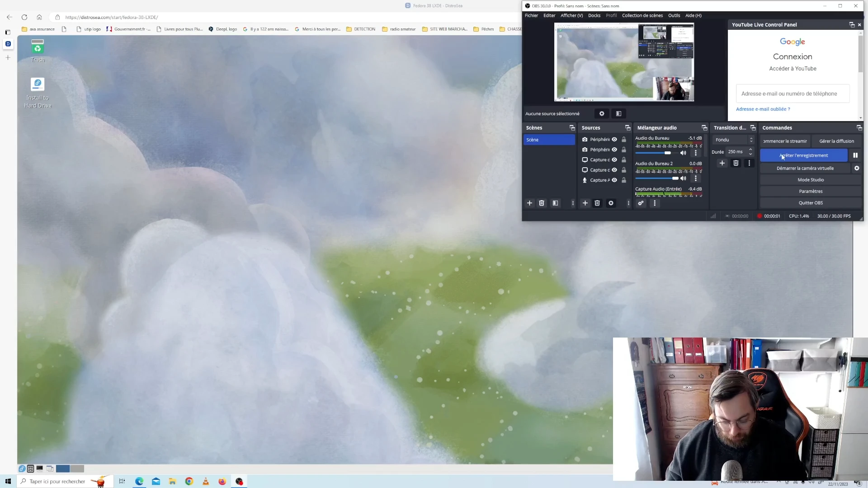868x488 pixels.
Task: Delete the selected scene via trash icon
Action: coord(542,203)
